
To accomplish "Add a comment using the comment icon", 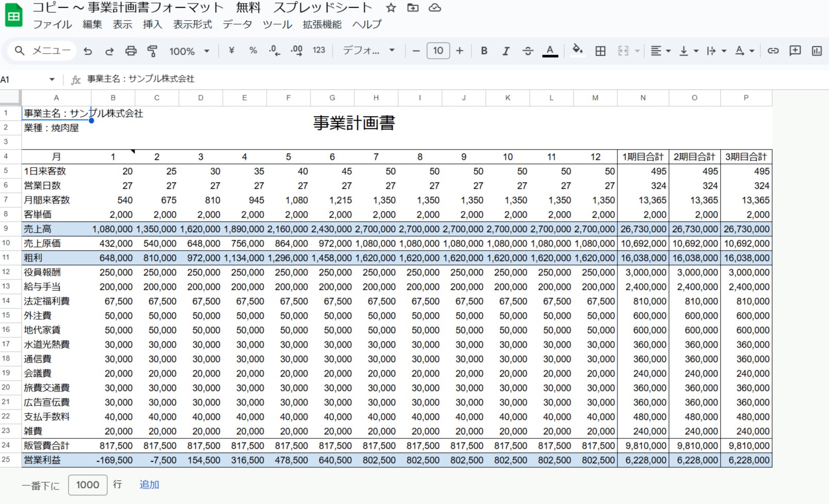I will coord(795,51).
